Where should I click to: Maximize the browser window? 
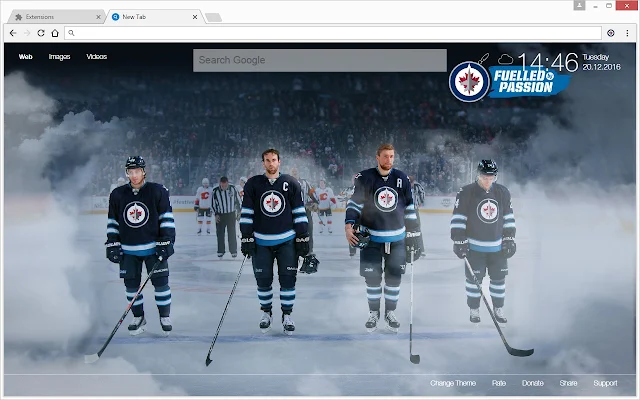pyautogui.click(x=609, y=6)
